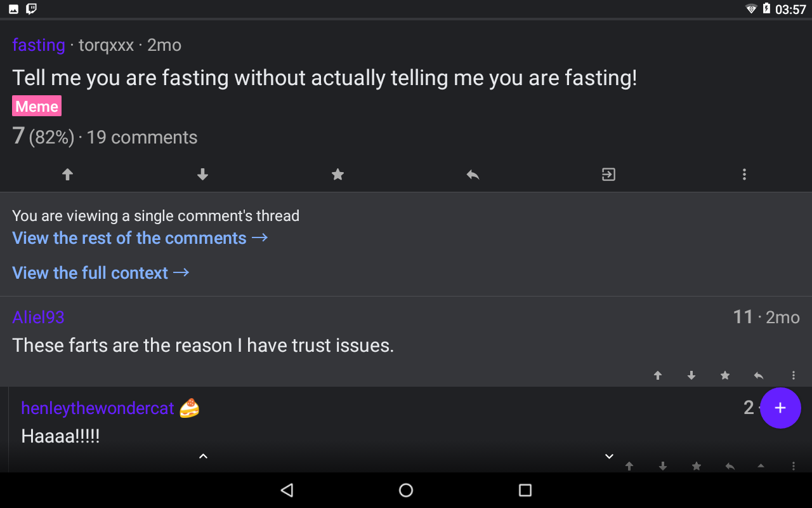Select the pink Meme flair tag
The image size is (812, 508).
[x=37, y=106]
